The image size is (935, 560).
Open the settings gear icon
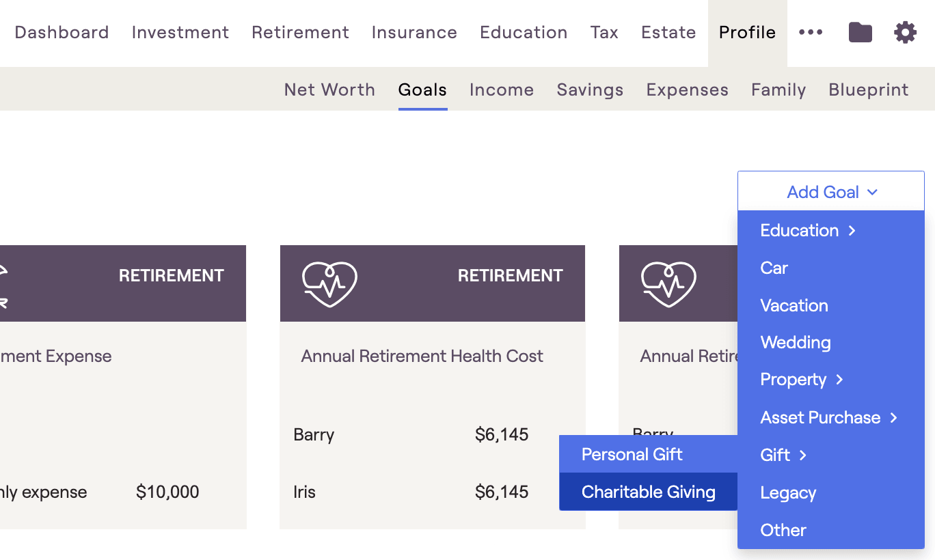click(x=905, y=32)
